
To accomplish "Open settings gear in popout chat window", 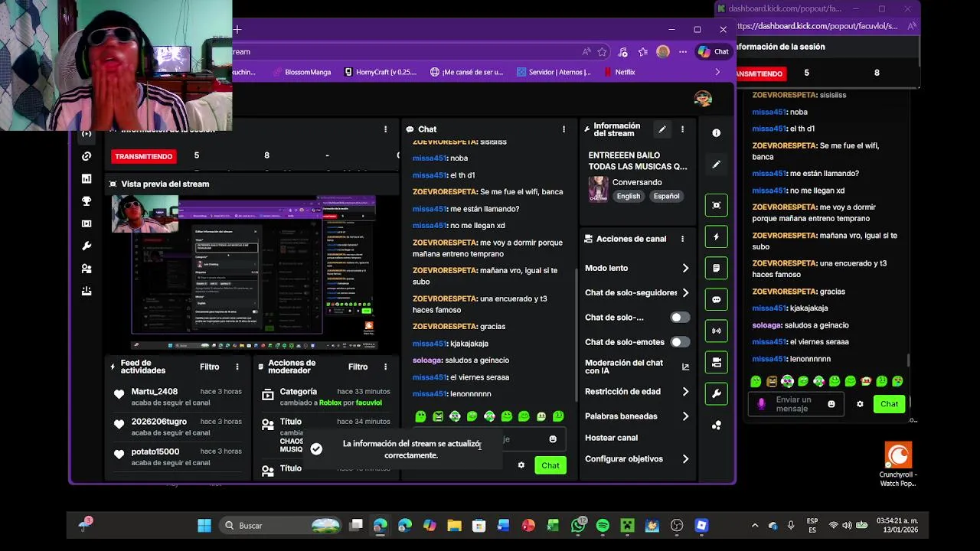I will point(860,404).
